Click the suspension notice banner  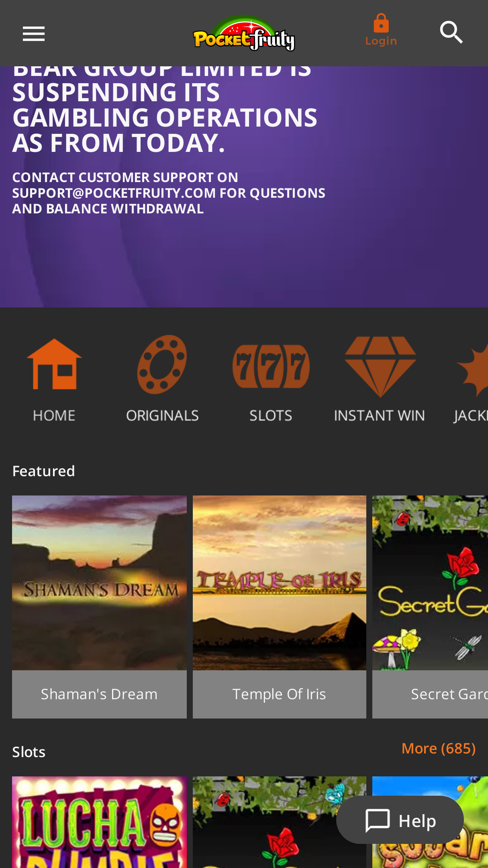(x=244, y=187)
